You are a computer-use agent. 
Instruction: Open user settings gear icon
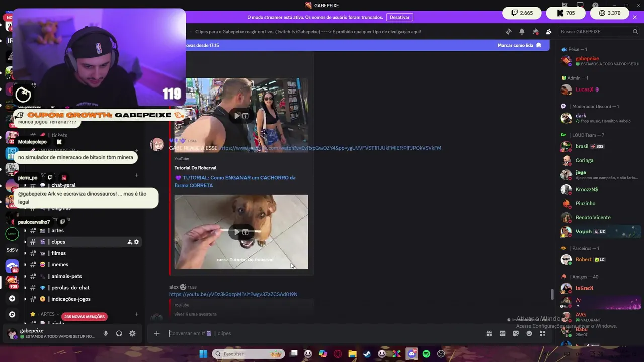tap(132, 333)
